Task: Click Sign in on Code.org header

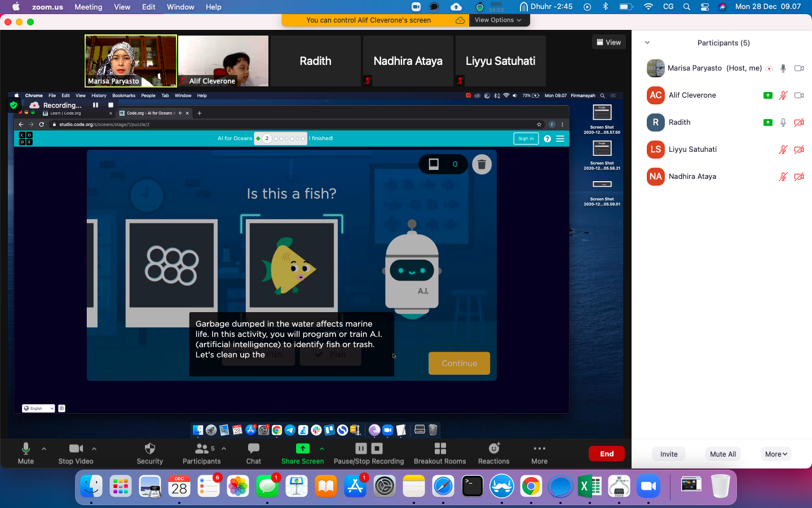Action: point(526,139)
